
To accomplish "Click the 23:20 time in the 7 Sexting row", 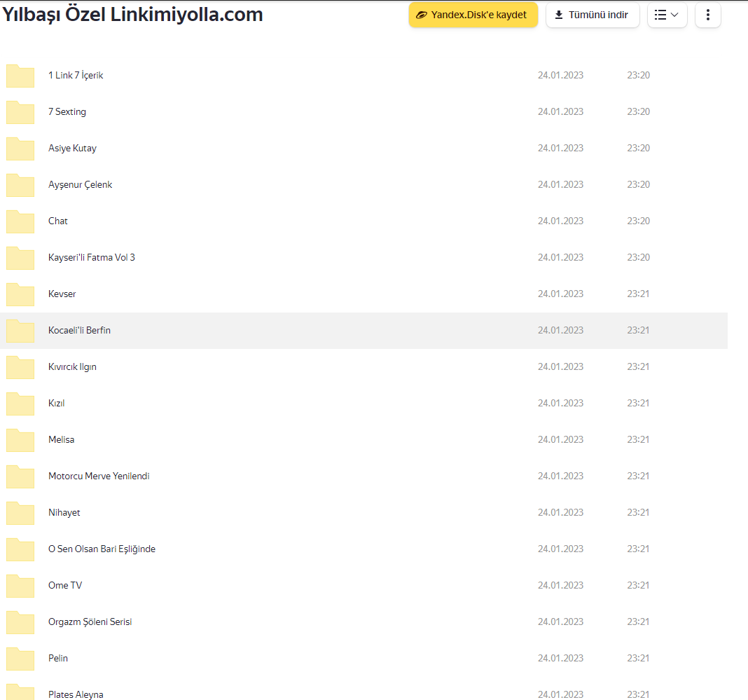I will [x=638, y=112].
